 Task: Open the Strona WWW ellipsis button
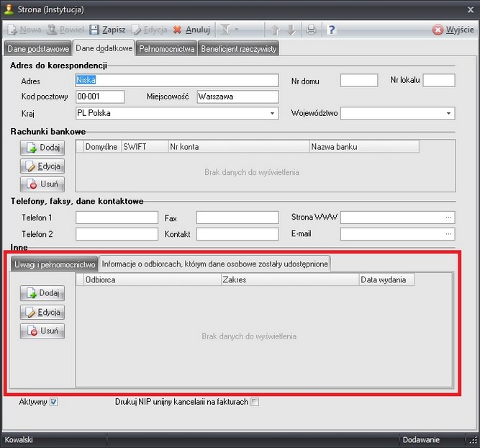tap(449, 218)
